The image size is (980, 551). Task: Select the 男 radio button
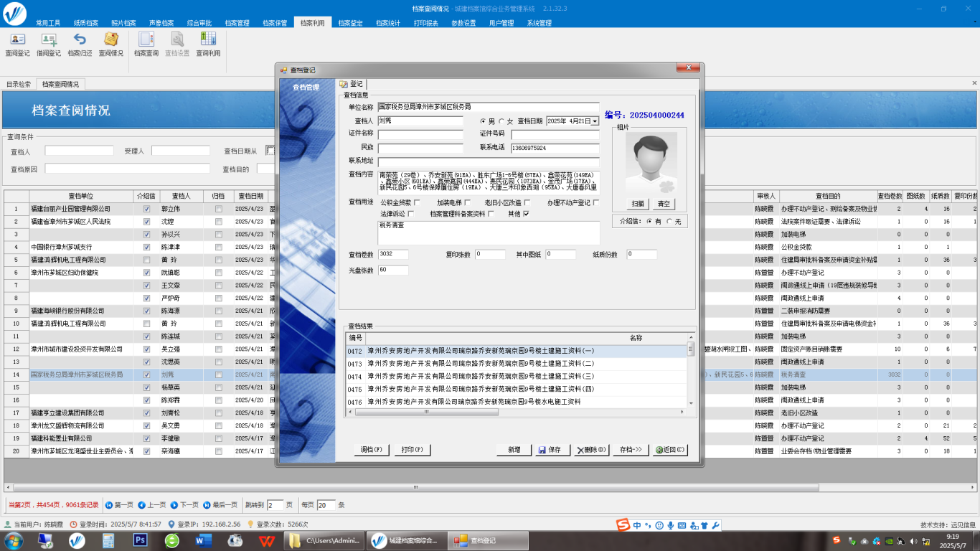pyautogui.click(x=483, y=121)
